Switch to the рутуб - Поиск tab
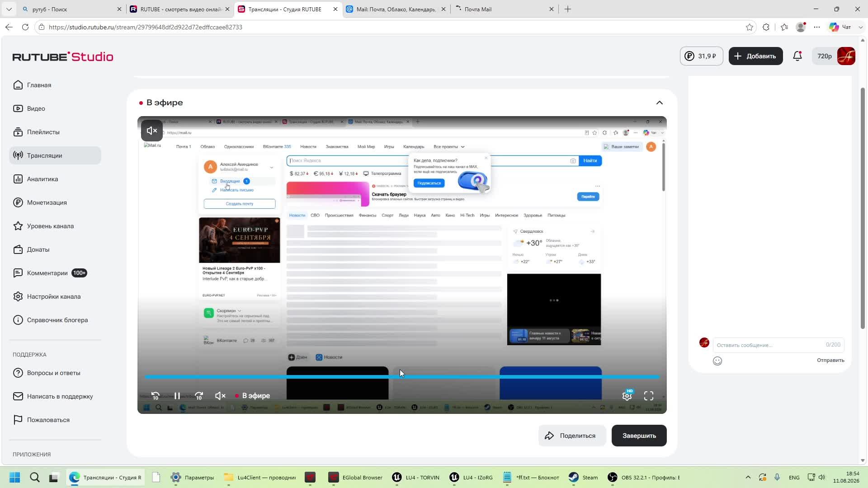This screenshot has width=868, height=488. click(x=71, y=9)
